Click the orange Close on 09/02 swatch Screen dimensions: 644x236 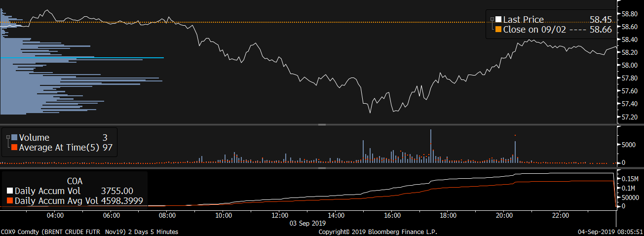pos(498,30)
